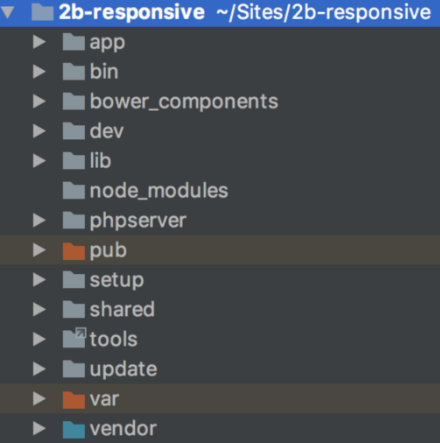Click the phpserver folder icon

click(74, 221)
